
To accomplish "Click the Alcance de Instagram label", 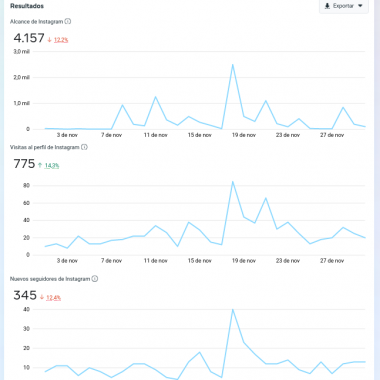I will coord(36,22).
